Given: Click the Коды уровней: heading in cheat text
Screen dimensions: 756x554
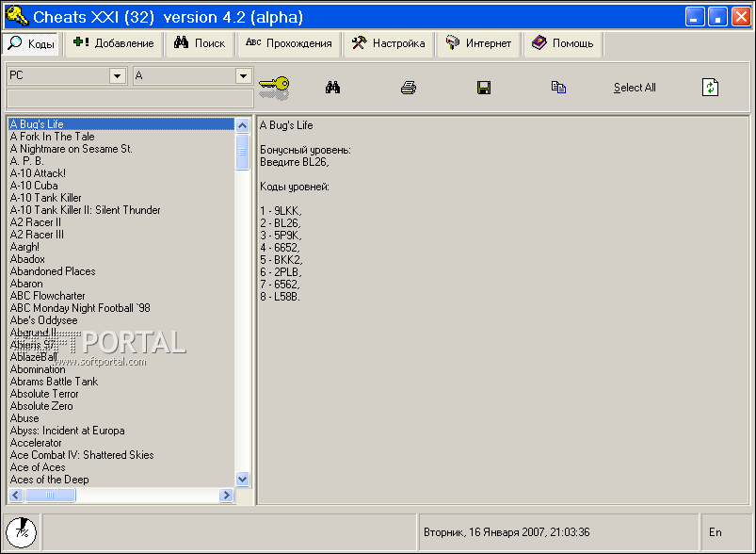Looking at the screenshot, I should coord(295,187).
